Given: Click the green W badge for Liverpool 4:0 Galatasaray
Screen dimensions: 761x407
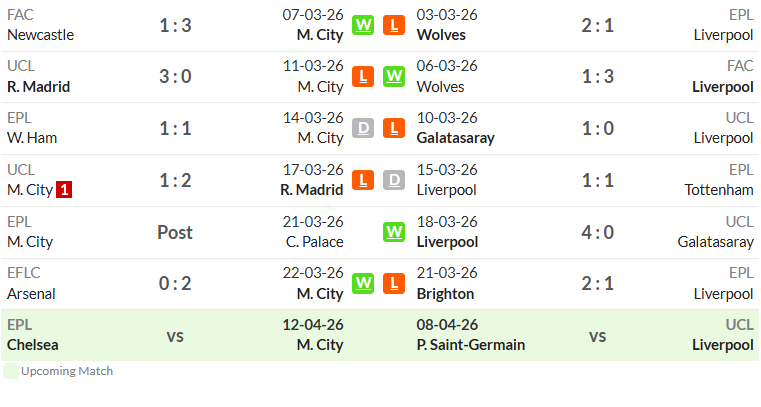Looking at the screenshot, I should coord(394,232).
